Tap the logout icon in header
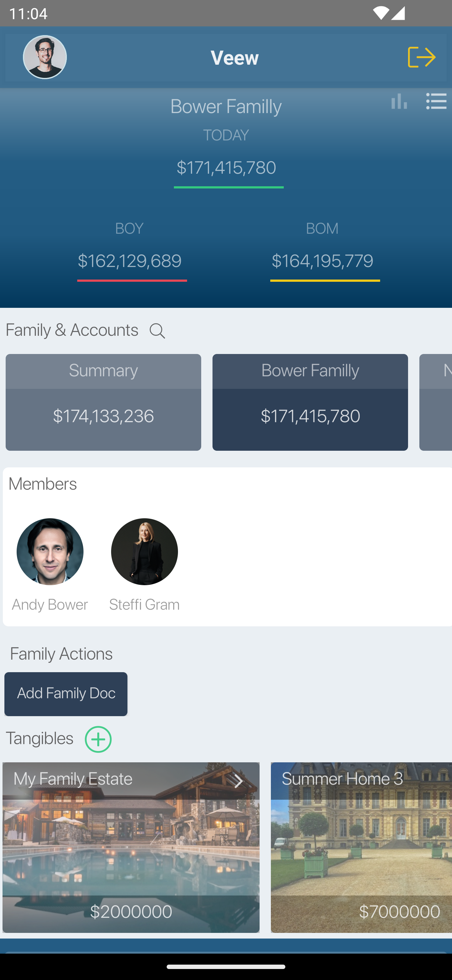 [421, 57]
